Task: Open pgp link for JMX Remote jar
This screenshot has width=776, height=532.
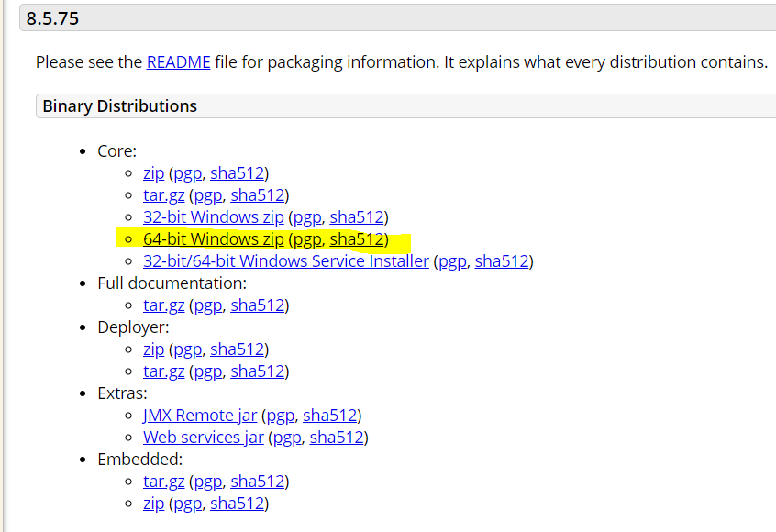Action: 280,416
